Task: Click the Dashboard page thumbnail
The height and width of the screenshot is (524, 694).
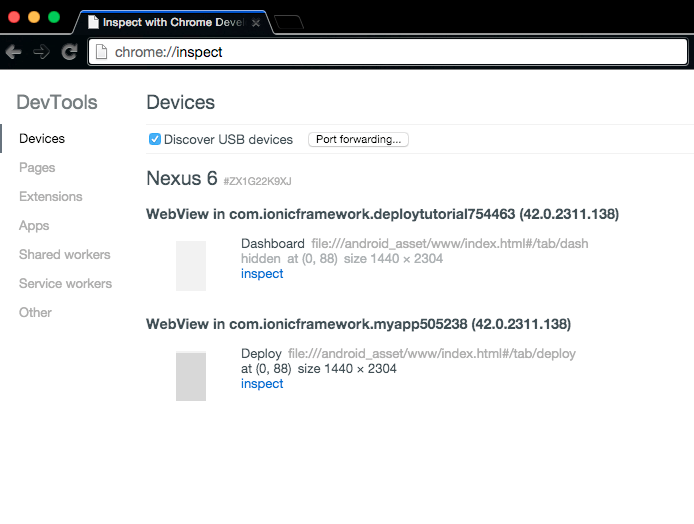Action: coord(191,266)
